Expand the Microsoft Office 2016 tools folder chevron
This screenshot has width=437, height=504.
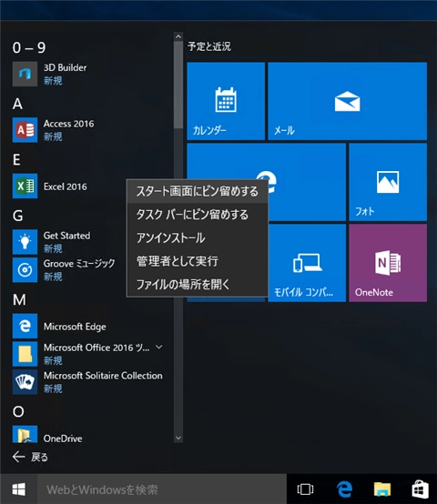pos(158,348)
